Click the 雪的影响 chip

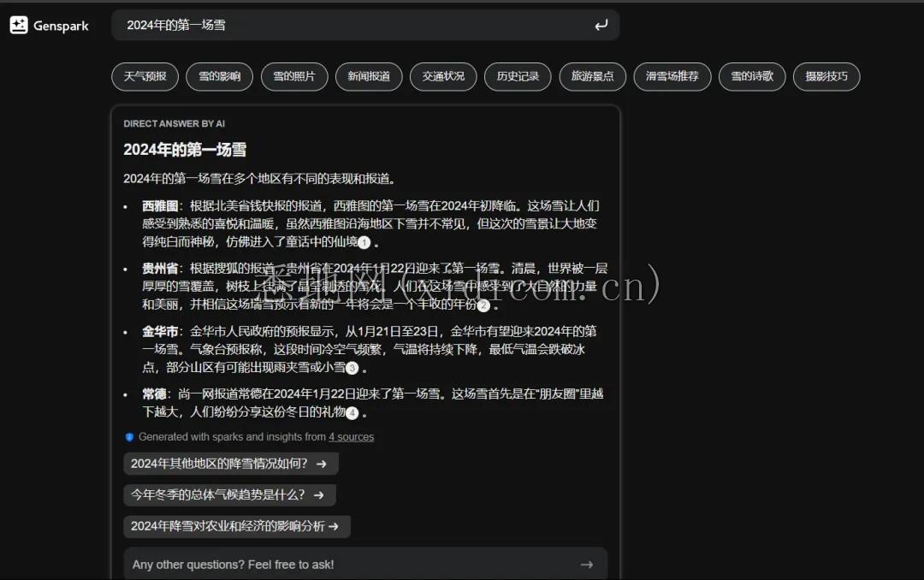(219, 76)
